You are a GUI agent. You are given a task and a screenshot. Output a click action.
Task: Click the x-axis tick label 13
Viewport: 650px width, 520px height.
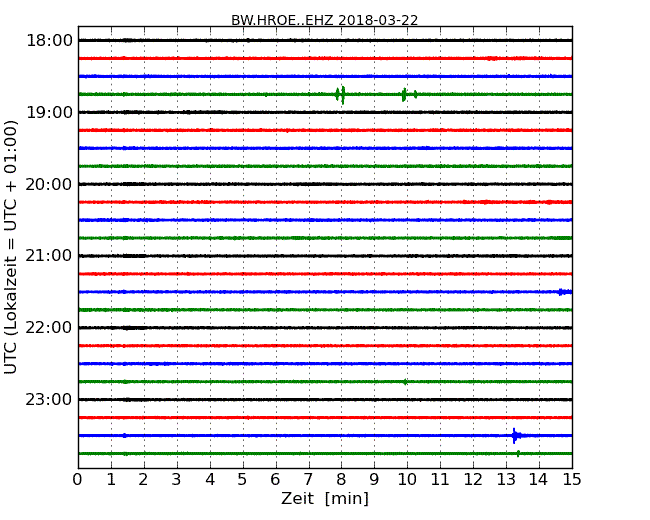tap(506, 480)
